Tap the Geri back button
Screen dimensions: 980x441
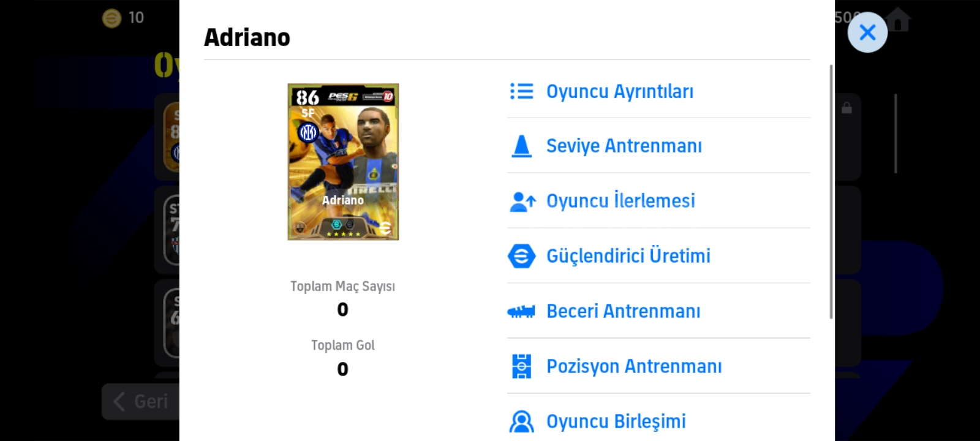pyautogui.click(x=141, y=402)
